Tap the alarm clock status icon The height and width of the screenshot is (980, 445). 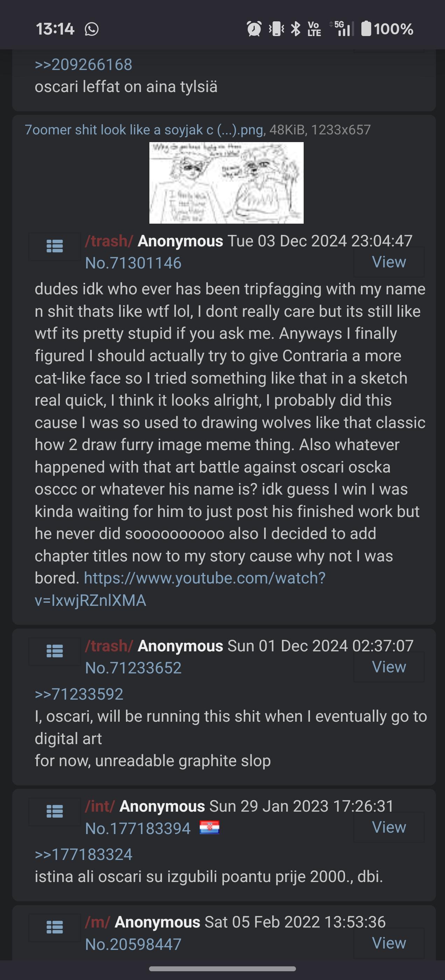click(x=254, y=29)
